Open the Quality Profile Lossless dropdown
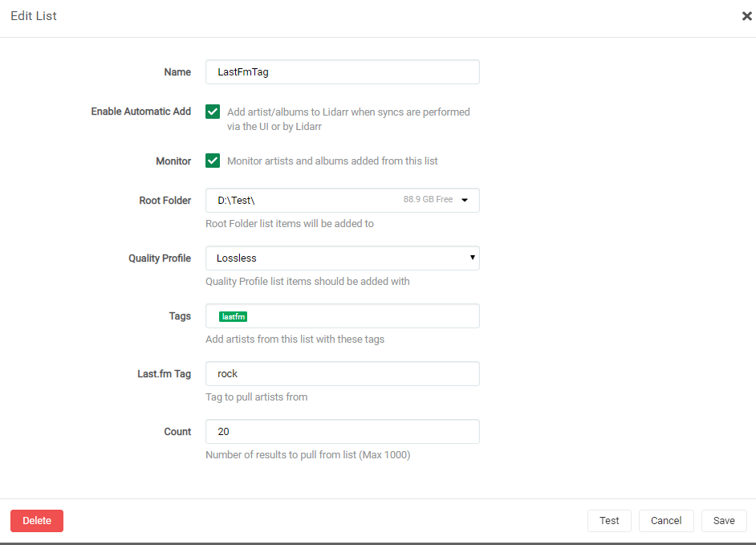The image size is (756, 545). pos(342,258)
